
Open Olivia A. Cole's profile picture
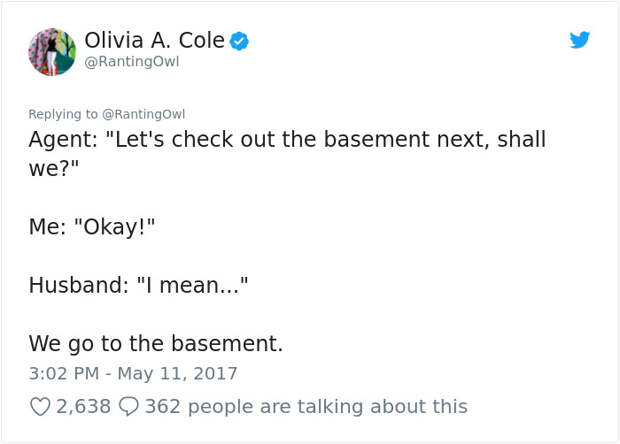coord(52,52)
